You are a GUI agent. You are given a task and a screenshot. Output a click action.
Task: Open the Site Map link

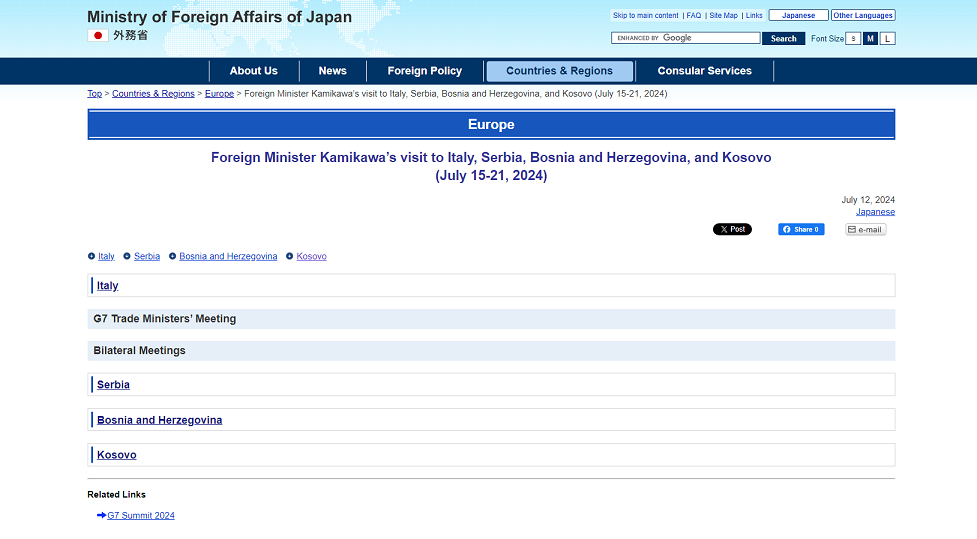click(x=723, y=16)
